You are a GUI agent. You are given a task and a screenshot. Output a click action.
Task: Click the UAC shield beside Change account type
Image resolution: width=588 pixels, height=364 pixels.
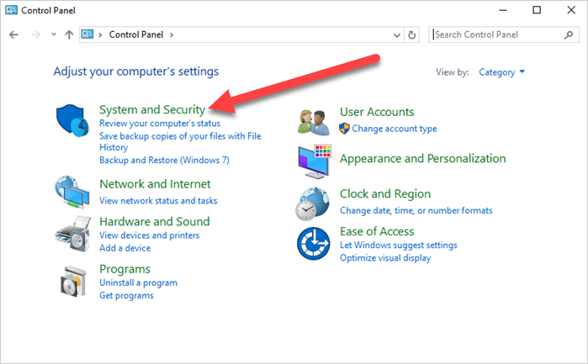point(344,129)
